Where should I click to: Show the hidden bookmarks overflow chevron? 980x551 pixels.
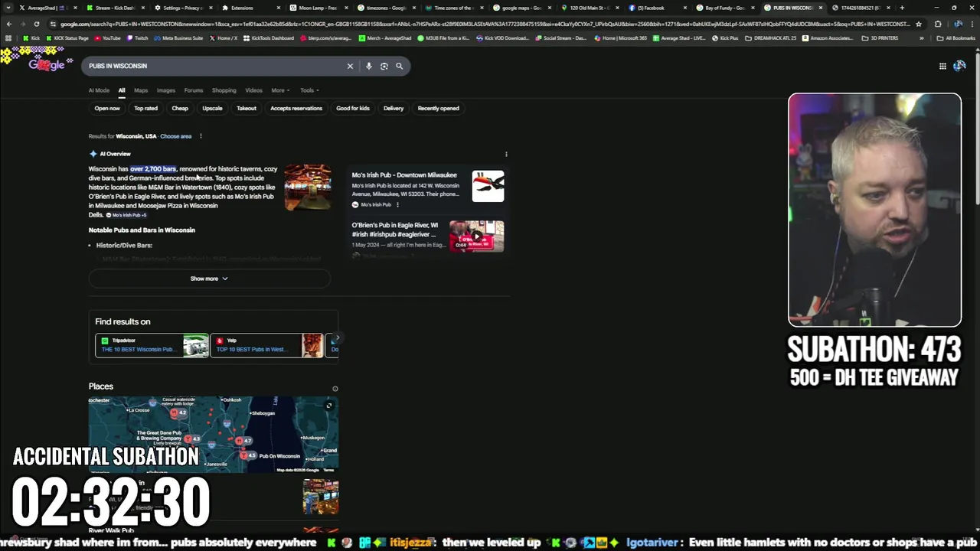922,37
